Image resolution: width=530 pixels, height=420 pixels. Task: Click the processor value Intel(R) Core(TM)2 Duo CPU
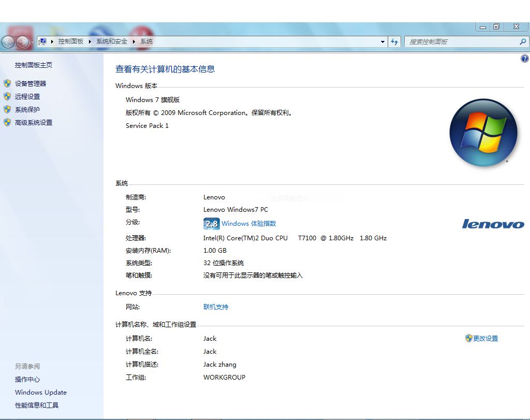click(245, 238)
